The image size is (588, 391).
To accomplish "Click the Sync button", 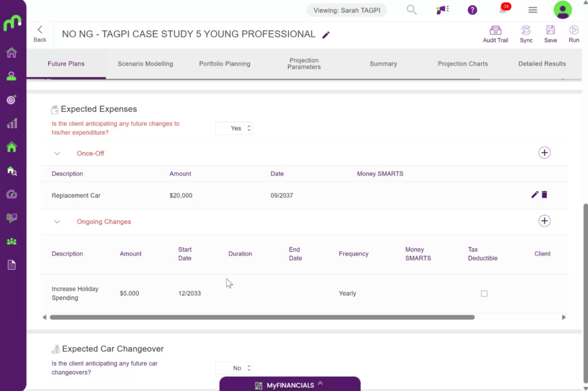I will coord(526,34).
